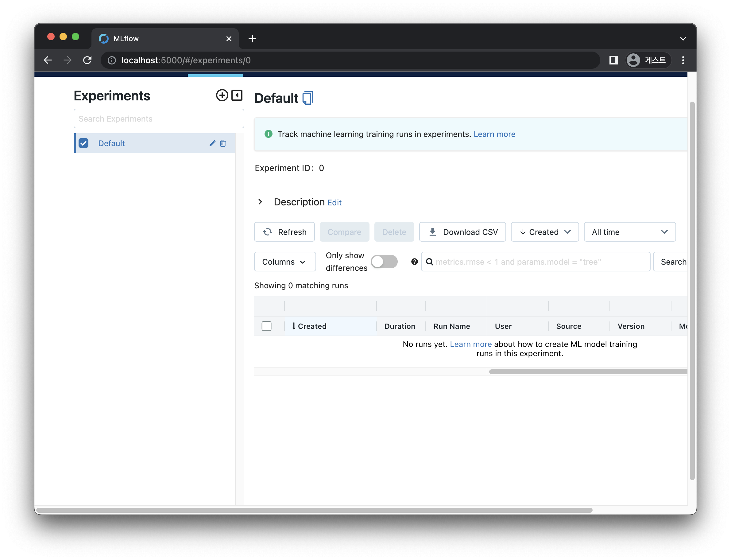Click Download CSV button
Viewport: 731px width, 560px height.
click(x=462, y=232)
